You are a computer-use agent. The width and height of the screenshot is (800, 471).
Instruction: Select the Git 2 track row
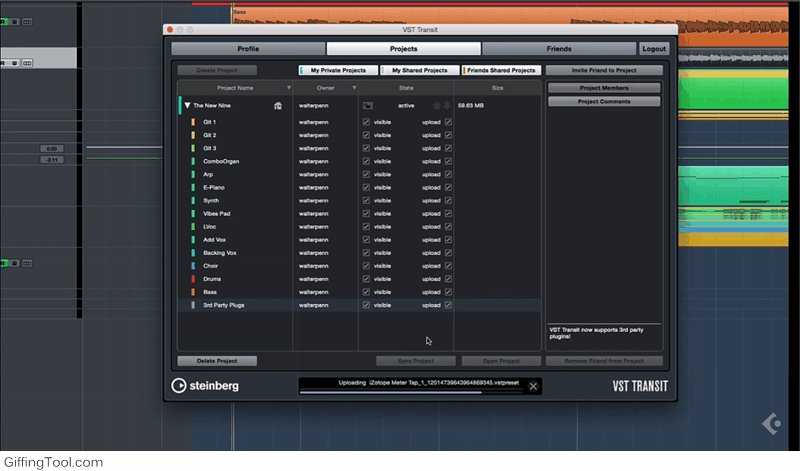click(x=359, y=135)
